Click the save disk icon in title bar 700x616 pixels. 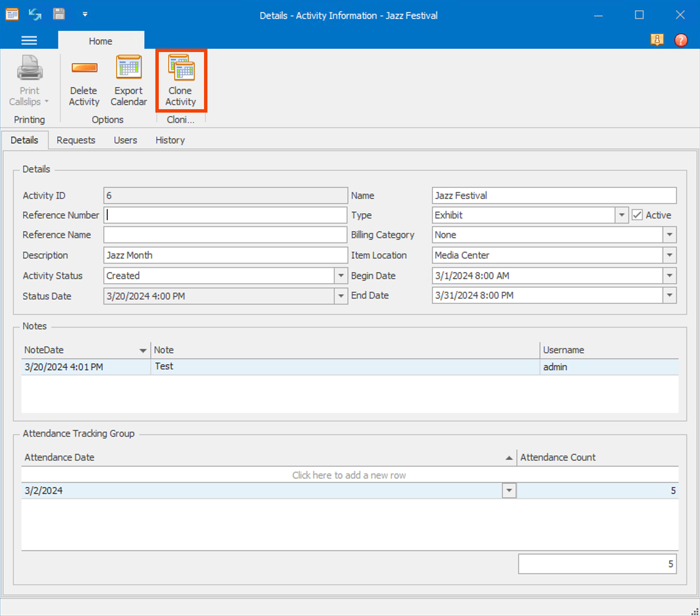[59, 15]
